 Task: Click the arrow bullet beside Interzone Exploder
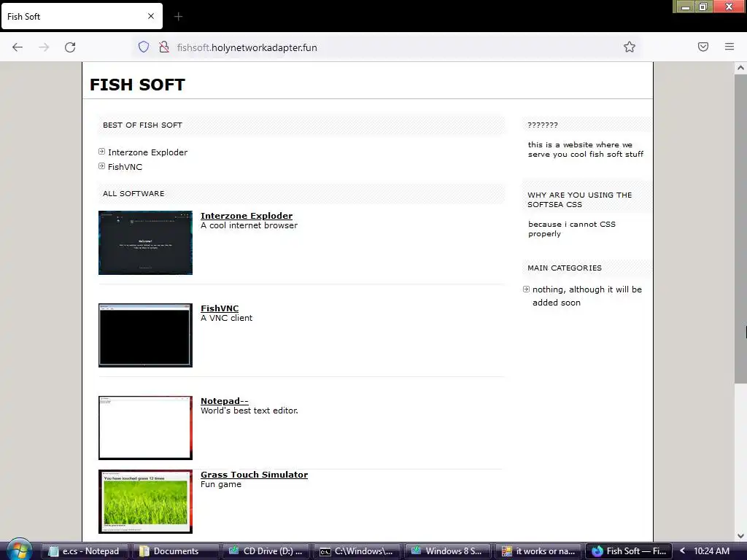101,152
